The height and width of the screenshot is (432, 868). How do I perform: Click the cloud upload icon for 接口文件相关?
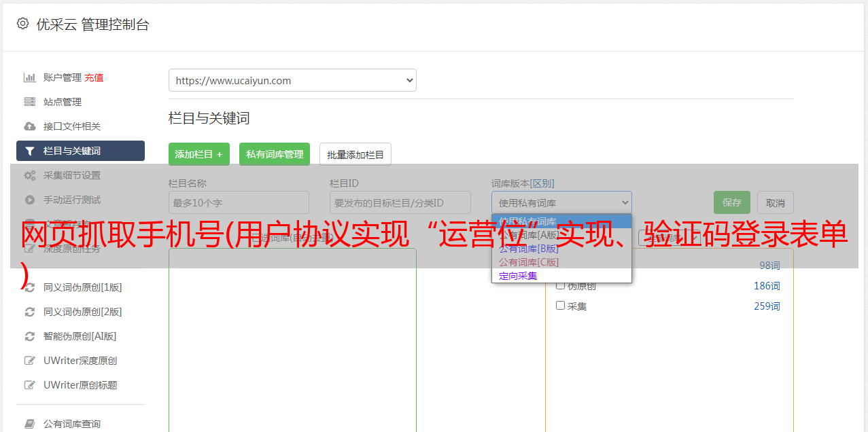pyautogui.click(x=30, y=126)
